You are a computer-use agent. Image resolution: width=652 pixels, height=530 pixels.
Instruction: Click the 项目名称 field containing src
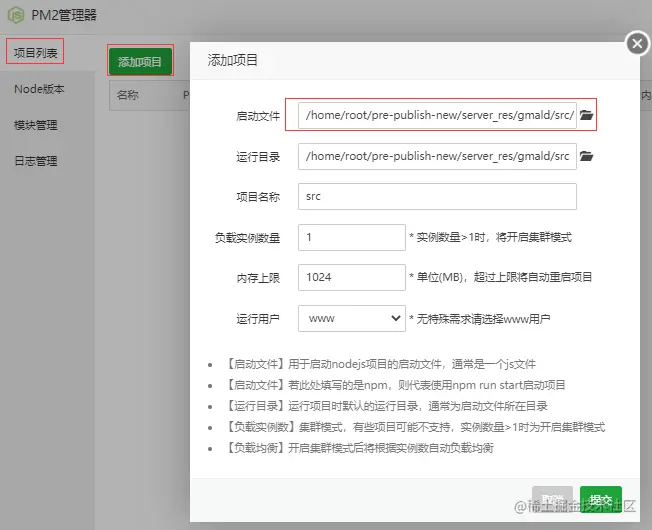coord(437,196)
